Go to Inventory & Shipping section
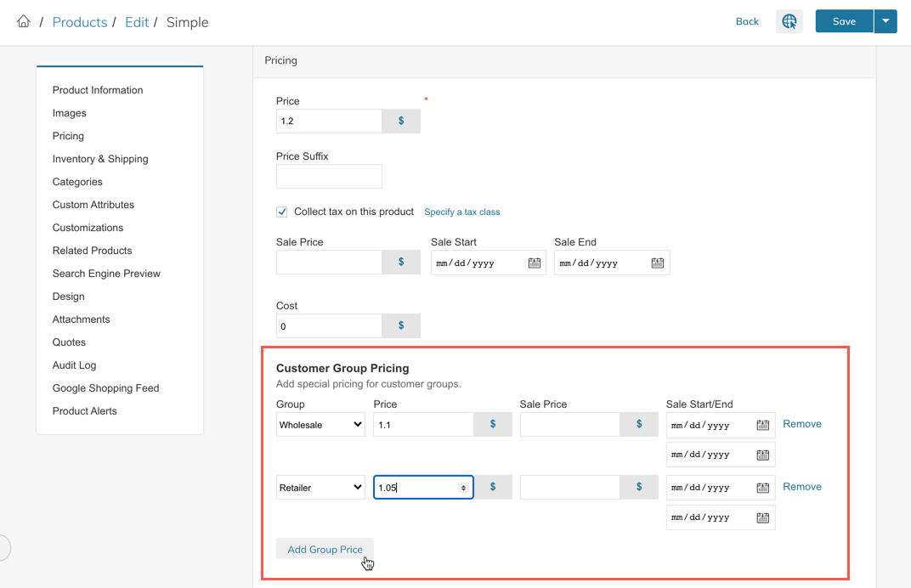Viewport: 911px width, 588px height. pyautogui.click(x=100, y=159)
